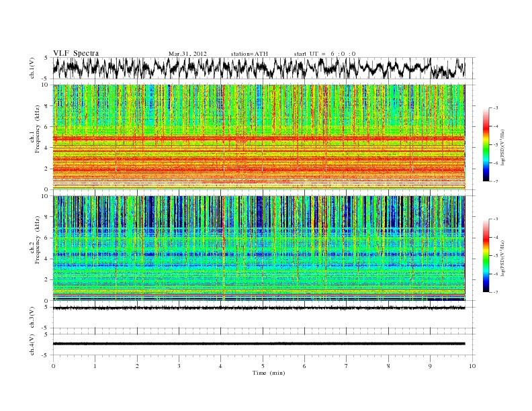This screenshot has width=532, height=411.
Task: Click time axis tick label "7"
Action: pos(347,366)
